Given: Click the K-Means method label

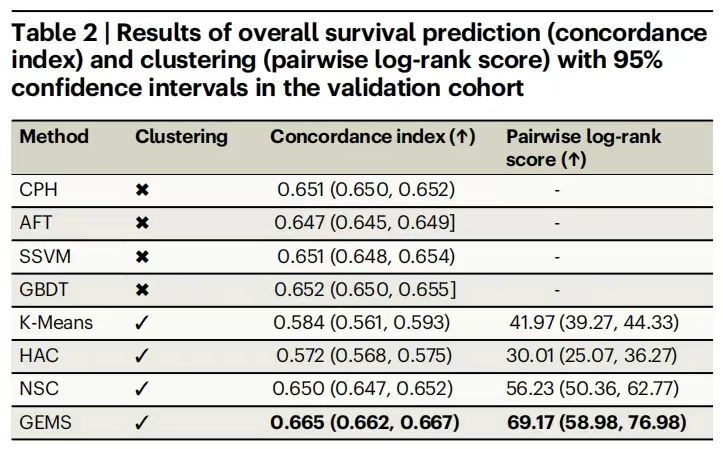Looking at the screenshot, I should 54,322.
